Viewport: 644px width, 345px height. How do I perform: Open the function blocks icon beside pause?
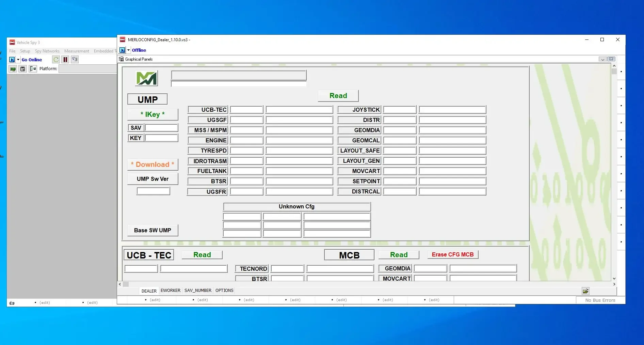pos(75,59)
